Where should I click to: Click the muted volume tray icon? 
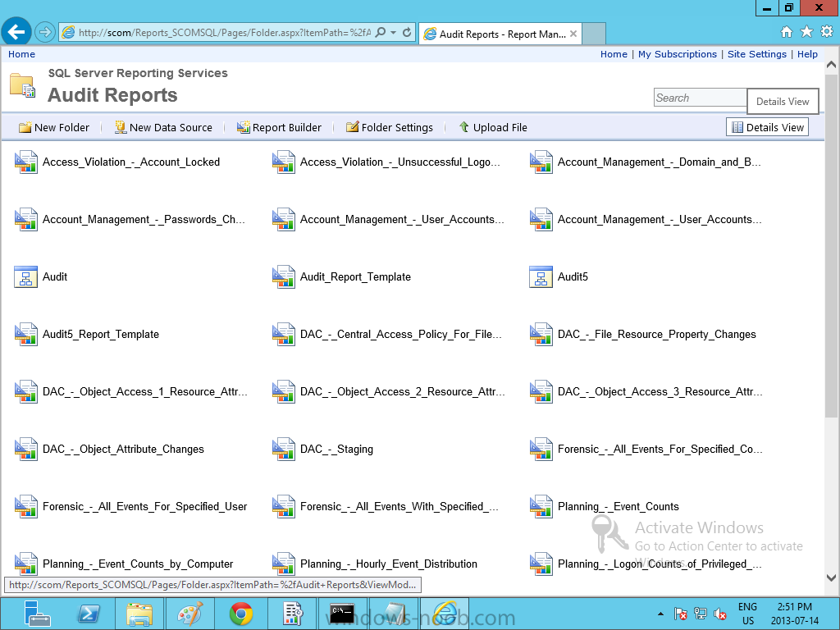[720, 614]
